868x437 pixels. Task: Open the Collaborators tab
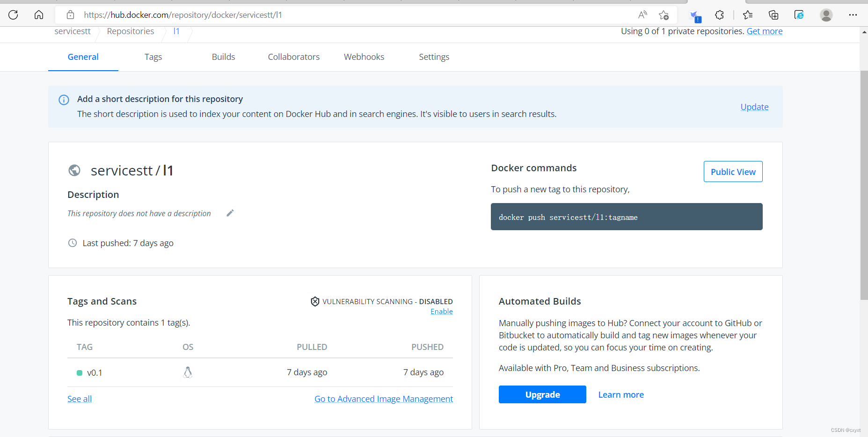coord(294,57)
